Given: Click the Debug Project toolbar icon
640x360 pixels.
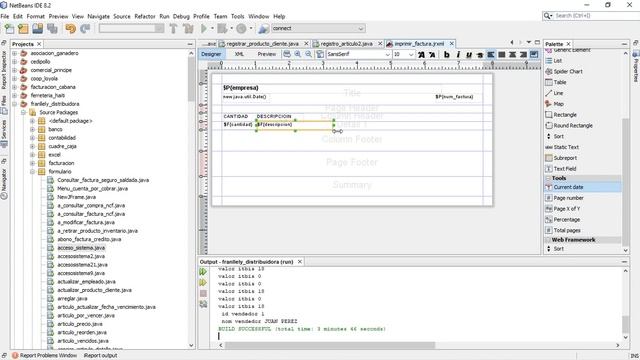Looking at the screenshot, I should [222, 29].
